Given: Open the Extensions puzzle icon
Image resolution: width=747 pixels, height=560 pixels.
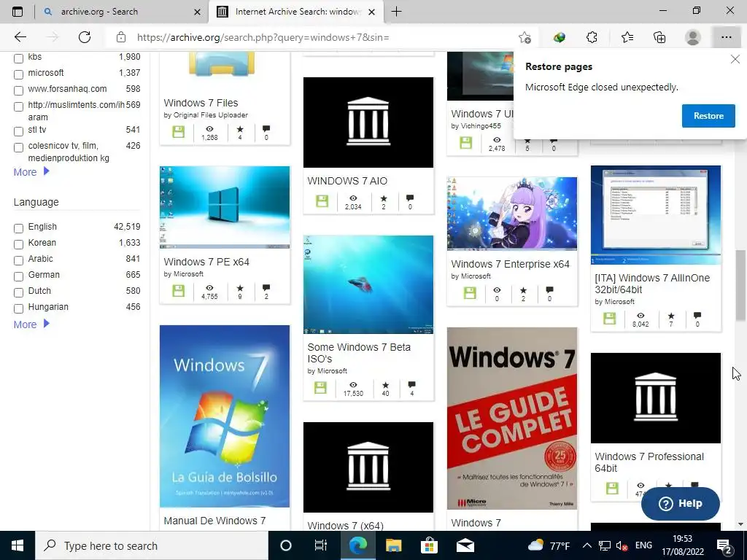Looking at the screenshot, I should 592,37.
